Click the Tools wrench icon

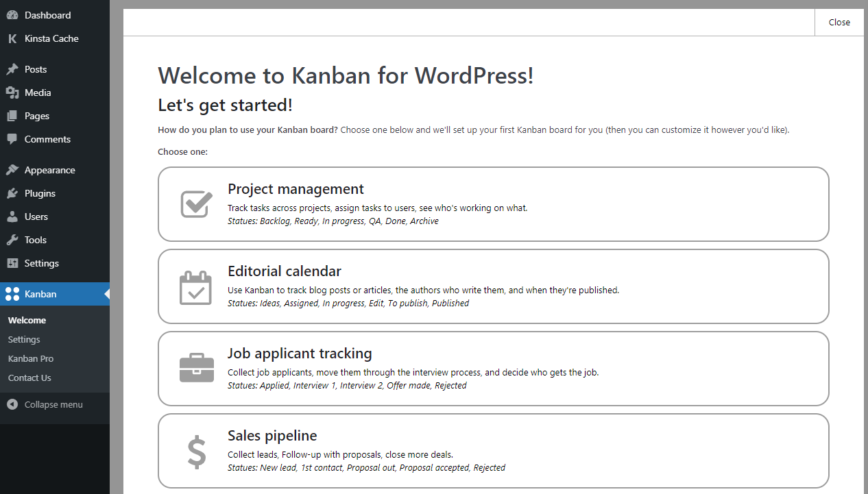tap(12, 240)
